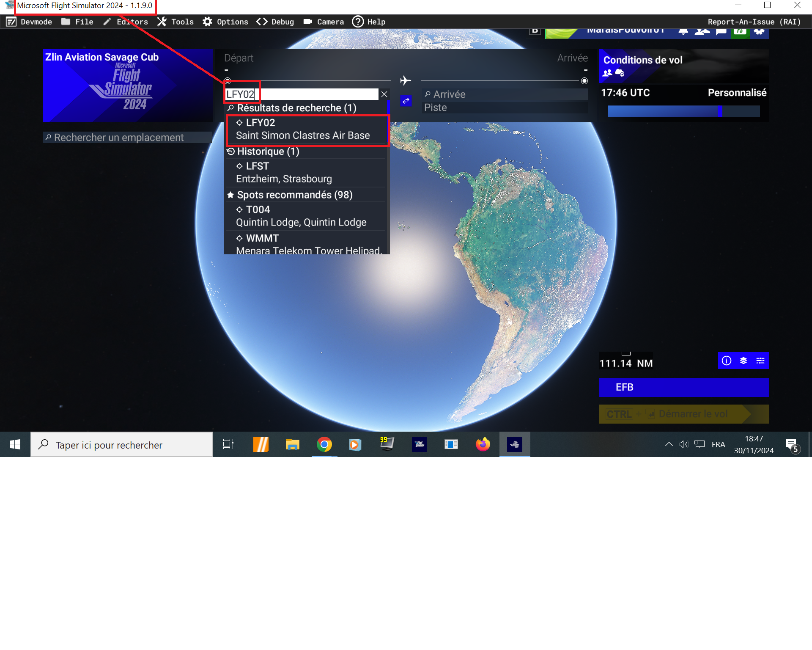Open the map info icon
The image size is (812, 650).
point(726,361)
